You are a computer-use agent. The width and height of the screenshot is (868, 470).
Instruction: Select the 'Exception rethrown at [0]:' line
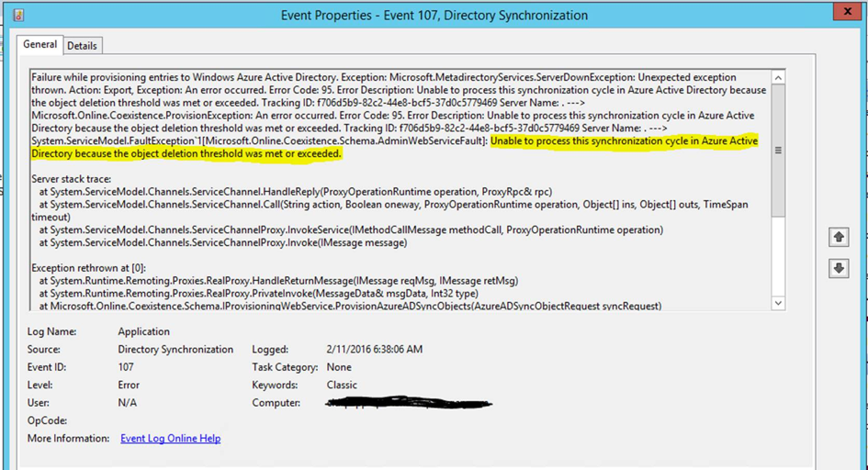[88, 268]
